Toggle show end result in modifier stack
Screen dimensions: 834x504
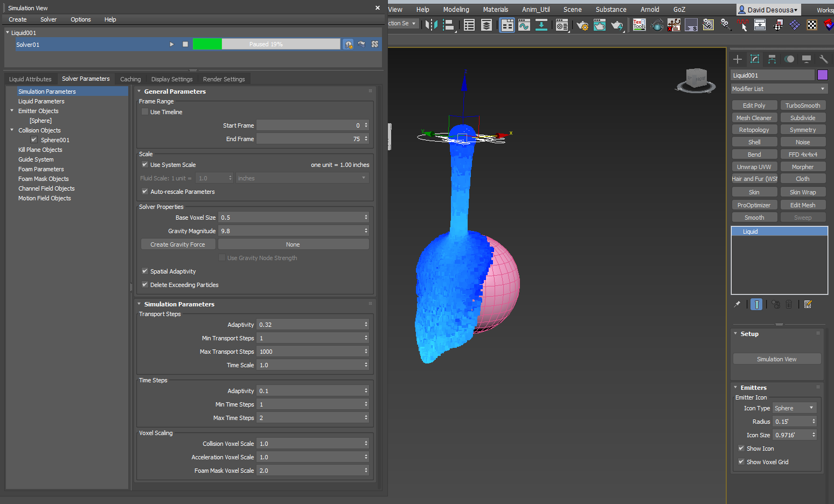point(756,305)
